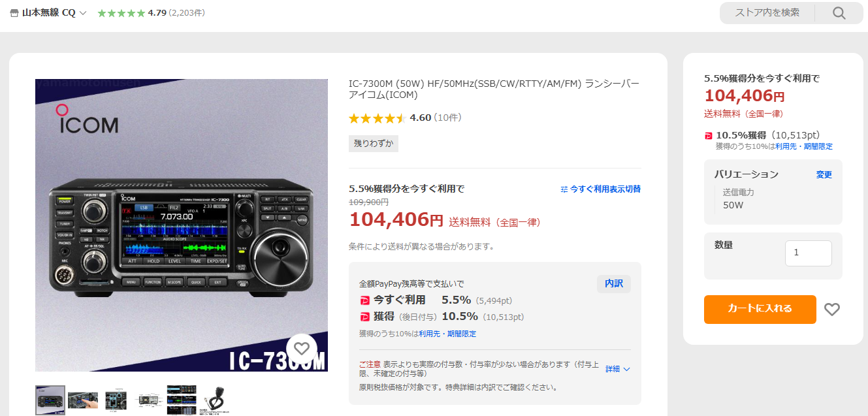Toggle the heart wishlist icon beside cart button
The width and height of the screenshot is (868, 416).
click(831, 310)
